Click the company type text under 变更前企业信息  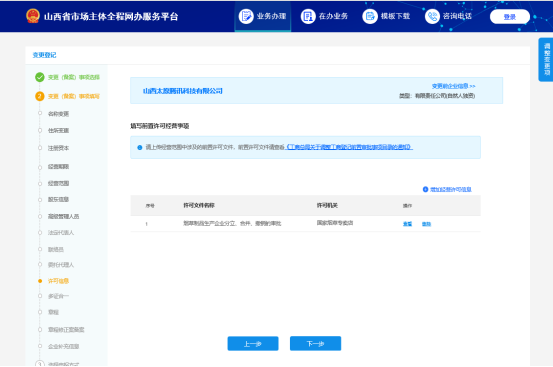(437, 96)
